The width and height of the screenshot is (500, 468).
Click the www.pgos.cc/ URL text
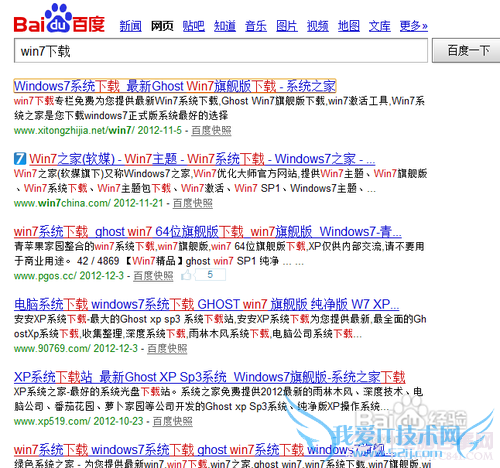point(45,276)
